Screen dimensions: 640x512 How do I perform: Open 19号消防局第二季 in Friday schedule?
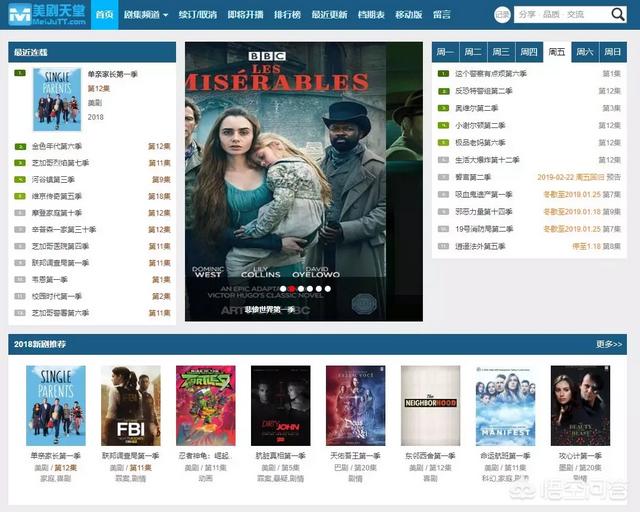(484, 229)
